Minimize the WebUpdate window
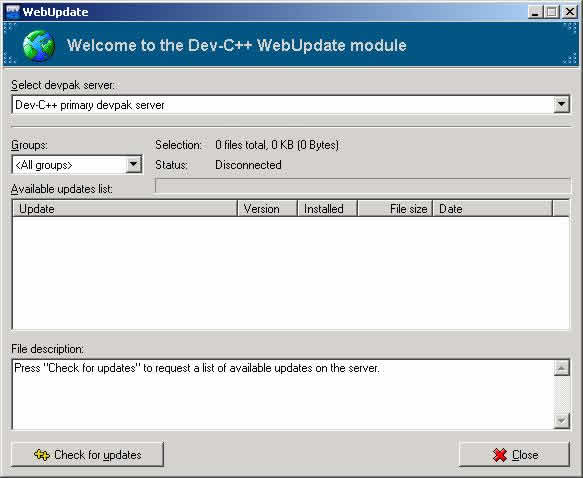The width and height of the screenshot is (583, 478). tap(535, 12)
